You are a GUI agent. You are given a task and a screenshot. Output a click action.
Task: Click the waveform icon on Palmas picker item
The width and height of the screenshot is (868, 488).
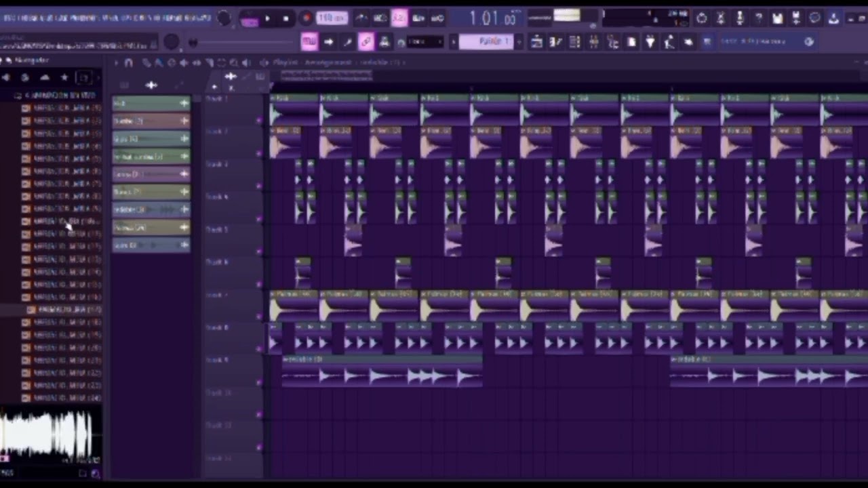184,228
